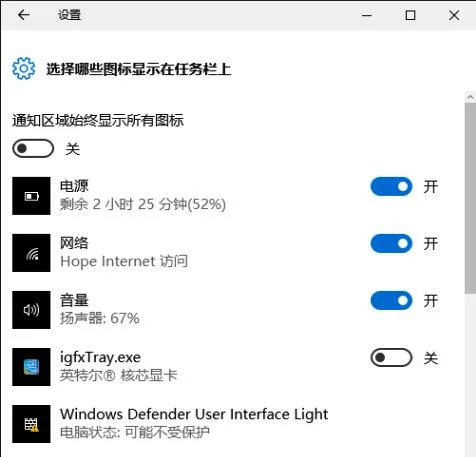Turn on the igfxTray.exe toggle
The height and width of the screenshot is (457, 476).
391,358
